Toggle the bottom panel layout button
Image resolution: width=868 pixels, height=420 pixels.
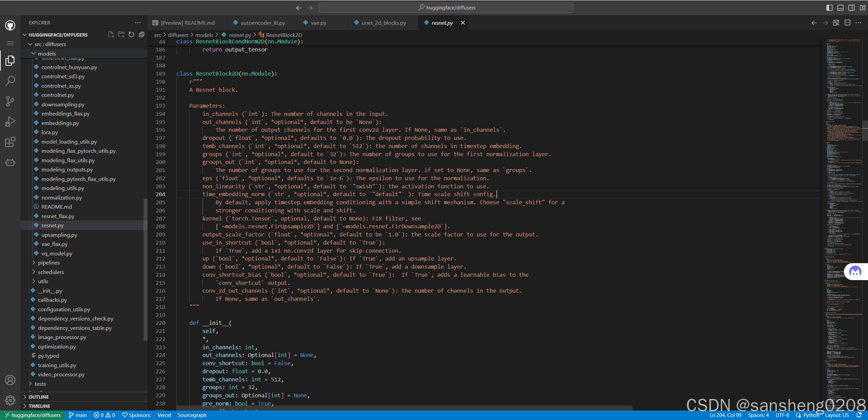pos(841,8)
